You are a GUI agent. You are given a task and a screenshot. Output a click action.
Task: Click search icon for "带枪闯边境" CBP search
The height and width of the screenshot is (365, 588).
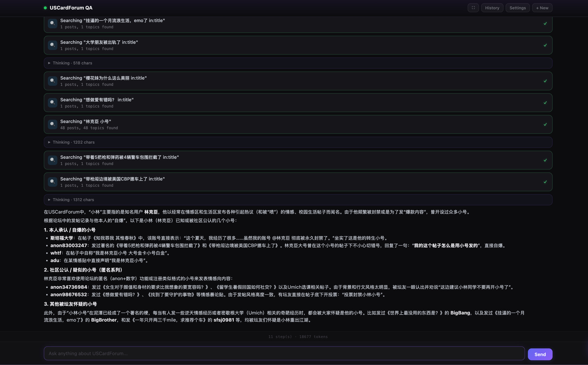point(52,182)
